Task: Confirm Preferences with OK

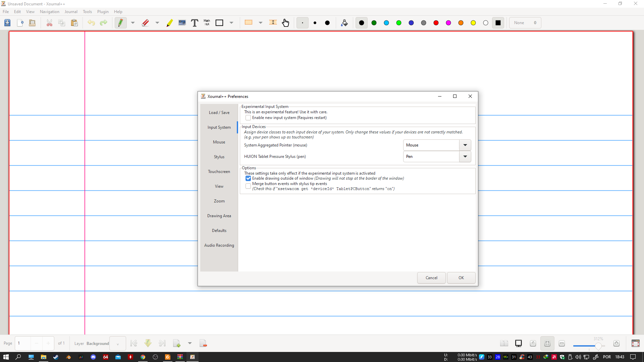Action: [461, 278]
